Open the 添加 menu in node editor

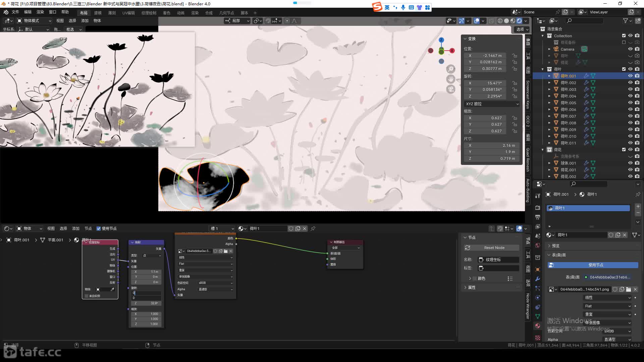(x=76, y=229)
